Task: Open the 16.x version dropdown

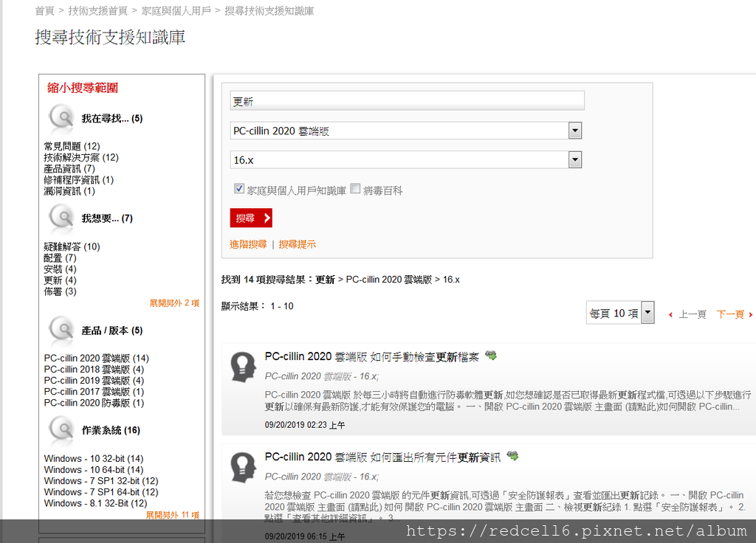Action: pyautogui.click(x=574, y=159)
